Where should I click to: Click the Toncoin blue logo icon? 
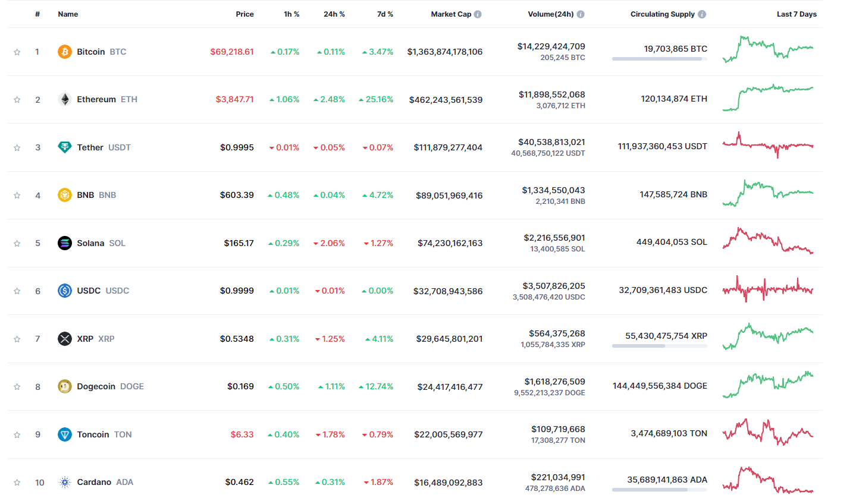pyautogui.click(x=65, y=434)
